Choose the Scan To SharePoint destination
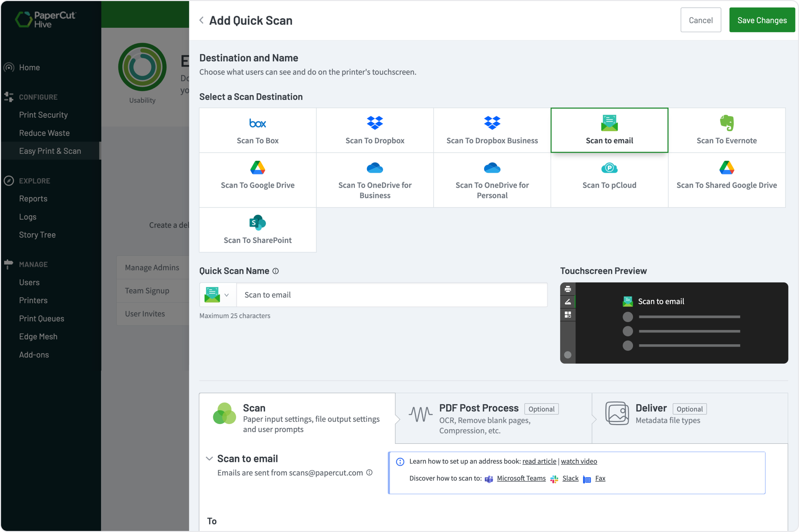Viewport: 799px width, 532px height. [x=257, y=230]
